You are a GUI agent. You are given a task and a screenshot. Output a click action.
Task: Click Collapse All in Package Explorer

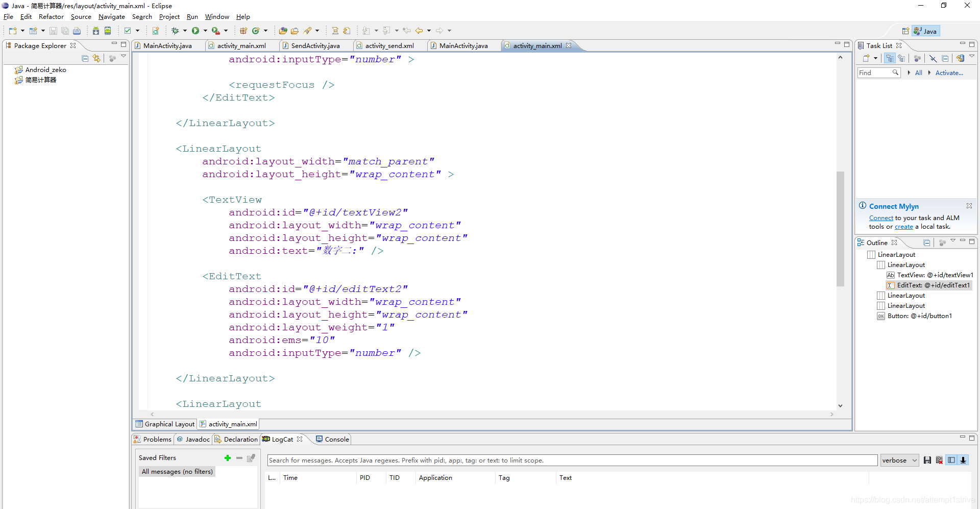[85, 58]
